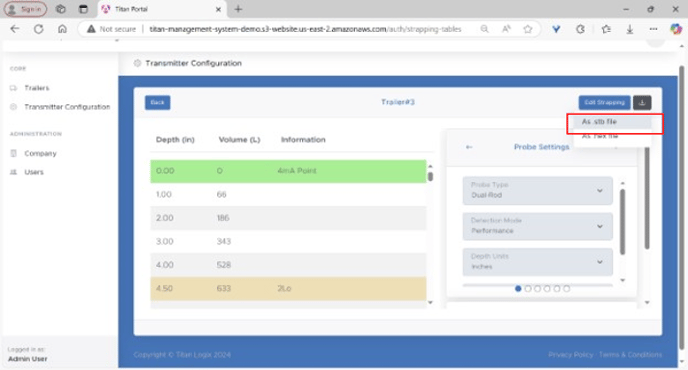The image size is (688, 370).
Task: Open tab actions menu icon
Action: [83, 9]
